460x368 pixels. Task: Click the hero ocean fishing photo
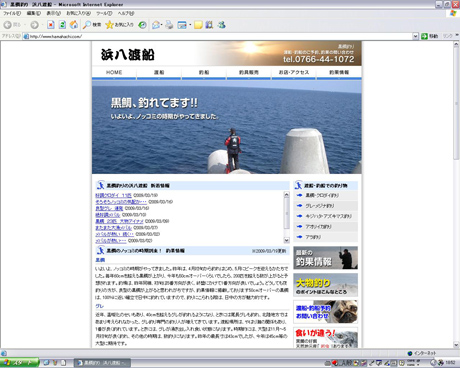click(227, 127)
